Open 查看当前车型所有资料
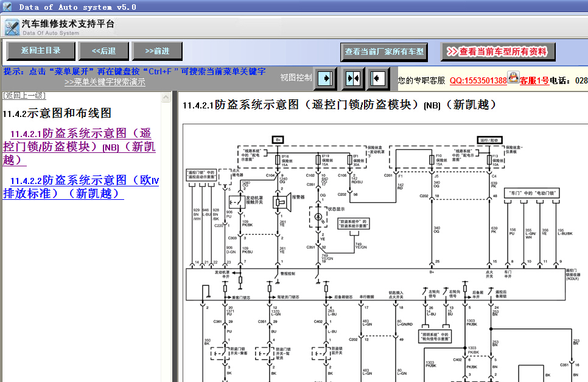 tap(498, 51)
